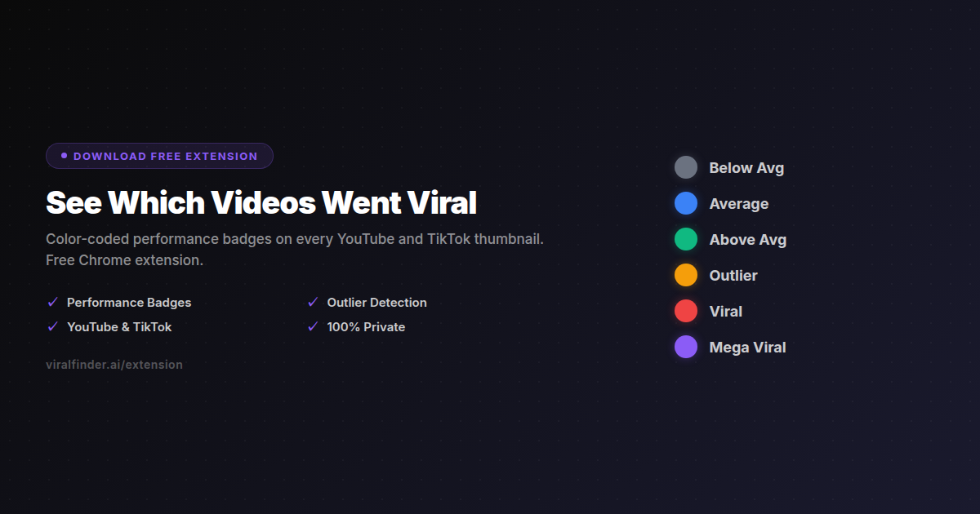Image resolution: width=980 pixels, height=514 pixels.
Task: Click the checkmark beside Performance Badges
Action: (x=52, y=302)
